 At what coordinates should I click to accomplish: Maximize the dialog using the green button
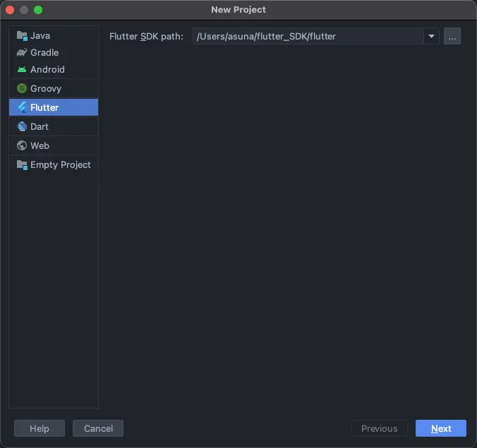[x=38, y=10]
